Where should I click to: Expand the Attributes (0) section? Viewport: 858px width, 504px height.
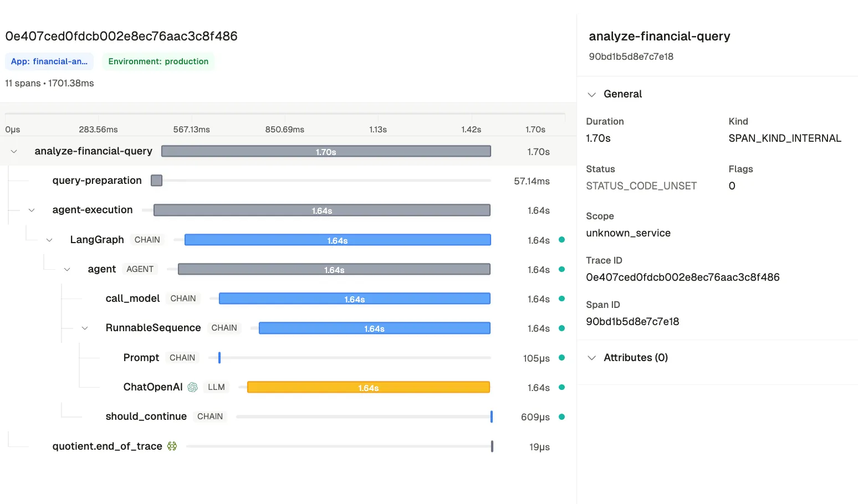pyautogui.click(x=592, y=358)
